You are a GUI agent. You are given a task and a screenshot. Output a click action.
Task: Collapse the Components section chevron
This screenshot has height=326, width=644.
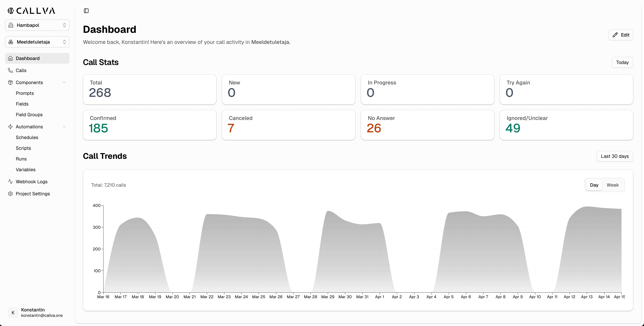point(64,82)
